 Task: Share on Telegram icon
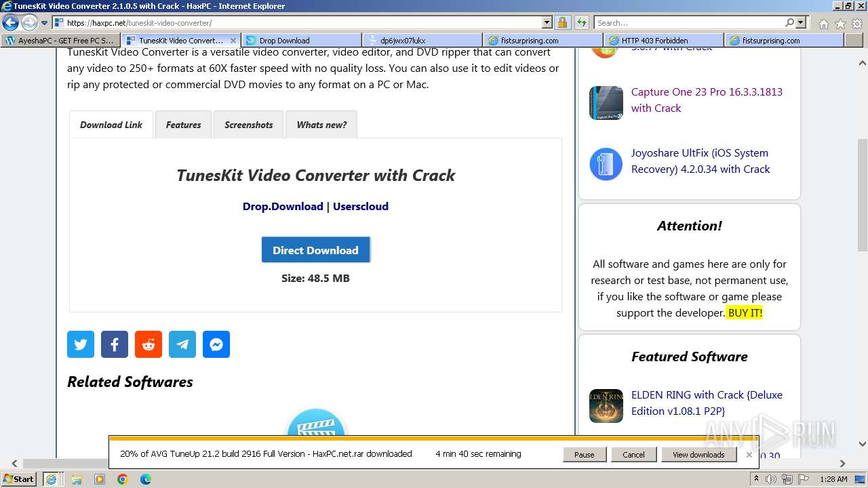pos(182,344)
